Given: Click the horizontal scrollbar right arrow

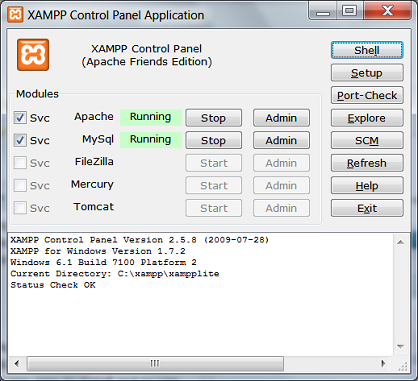Looking at the screenshot, I should pyautogui.click(x=383, y=363).
